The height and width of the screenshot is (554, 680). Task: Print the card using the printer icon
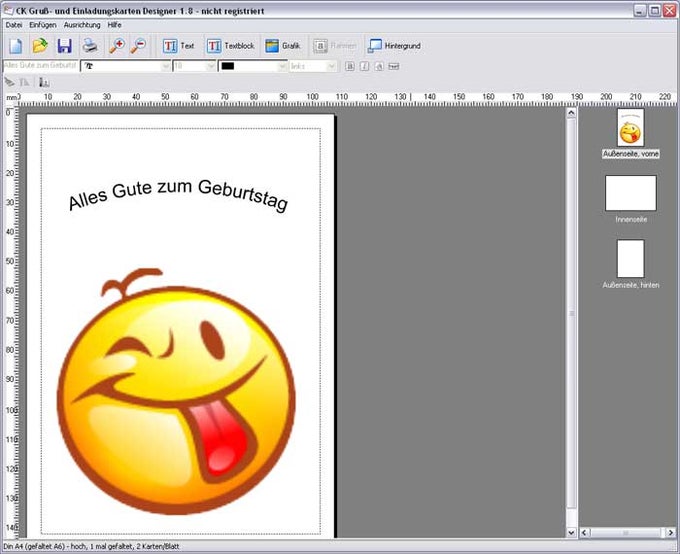(x=90, y=46)
